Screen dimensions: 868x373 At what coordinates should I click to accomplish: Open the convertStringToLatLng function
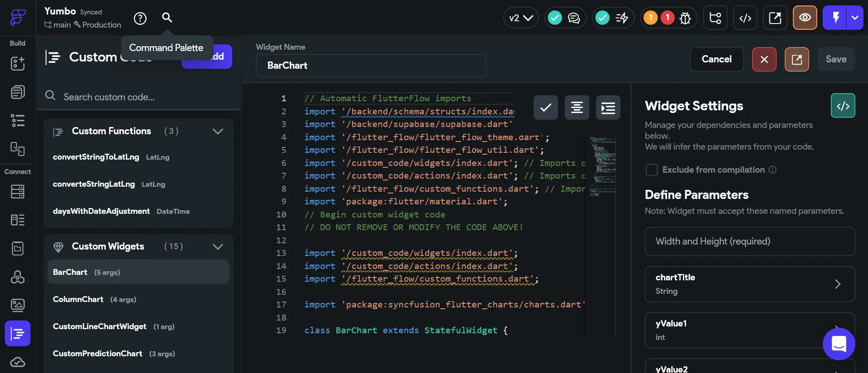pos(138,157)
